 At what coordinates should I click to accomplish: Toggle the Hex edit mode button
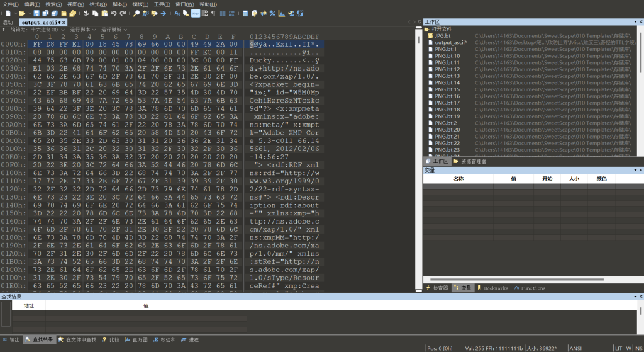[196, 13]
